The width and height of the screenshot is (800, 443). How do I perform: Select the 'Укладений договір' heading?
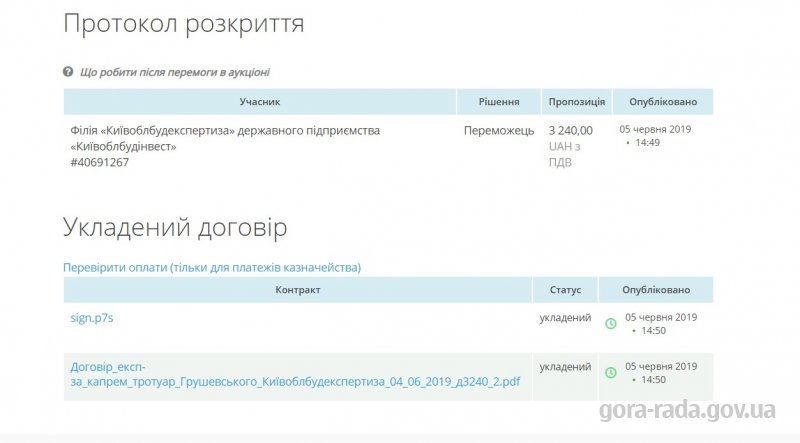(175, 227)
